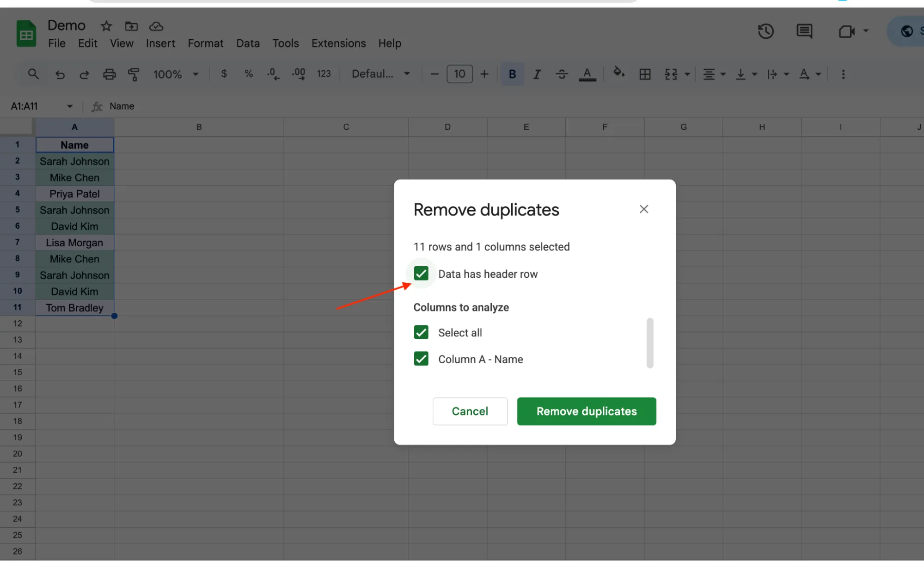Open the text color picker
Viewport: 924px width, 561px height.
point(587,74)
